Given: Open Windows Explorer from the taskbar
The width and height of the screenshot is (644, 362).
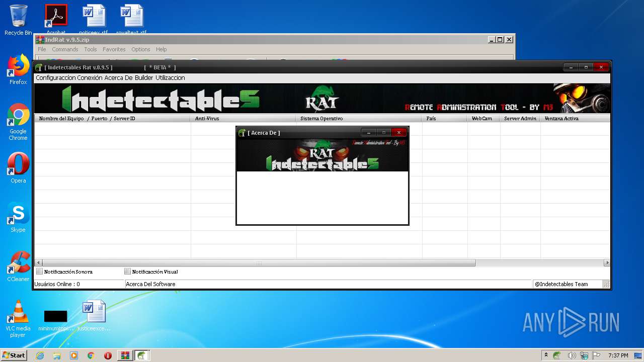Looking at the screenshot, I should point(57,355).
